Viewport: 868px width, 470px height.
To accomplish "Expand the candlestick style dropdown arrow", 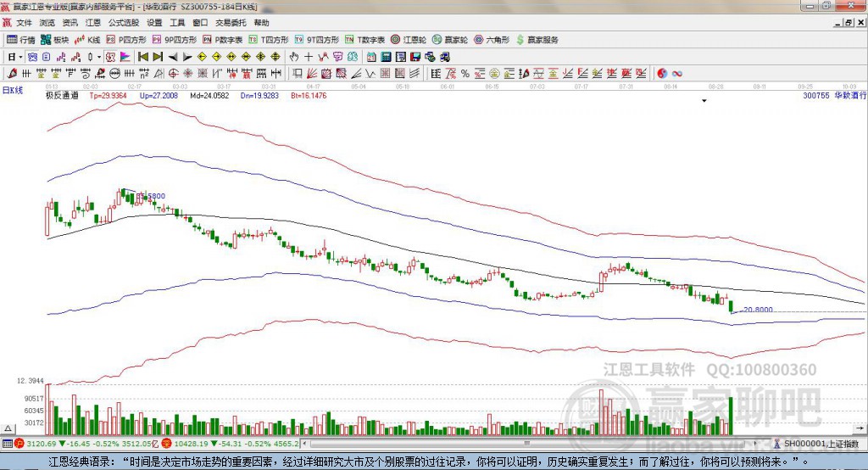I will point(99,57).
